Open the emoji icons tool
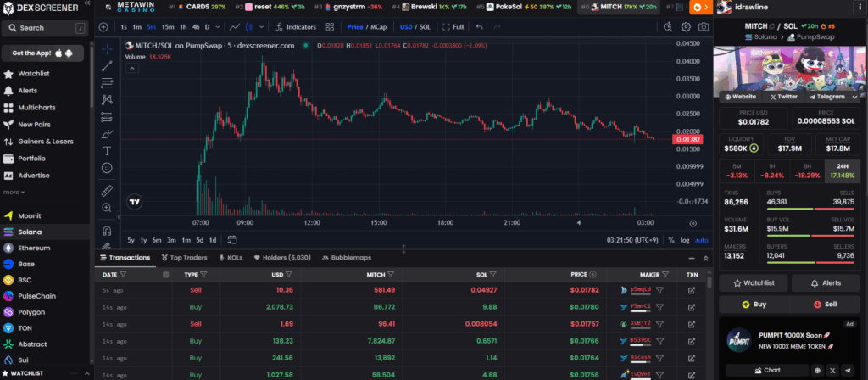 click(107, 167)
